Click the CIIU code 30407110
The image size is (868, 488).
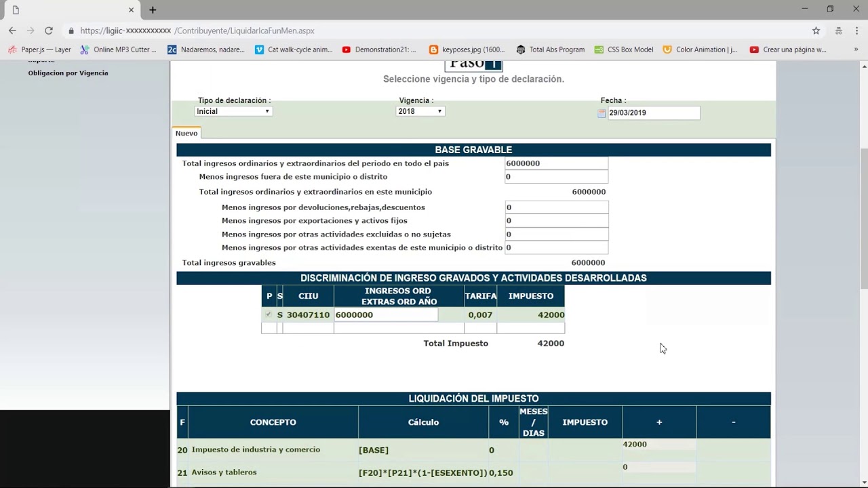pos(308,315)
